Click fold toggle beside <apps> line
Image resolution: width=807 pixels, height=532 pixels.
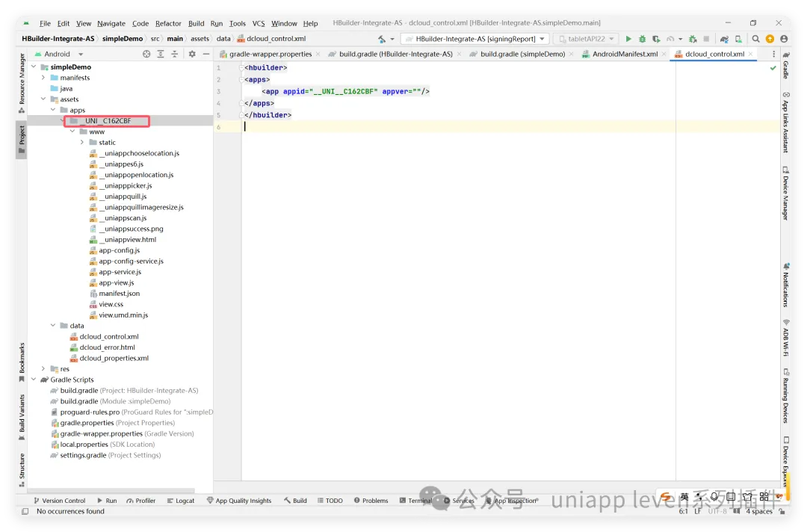pos(241,80)
